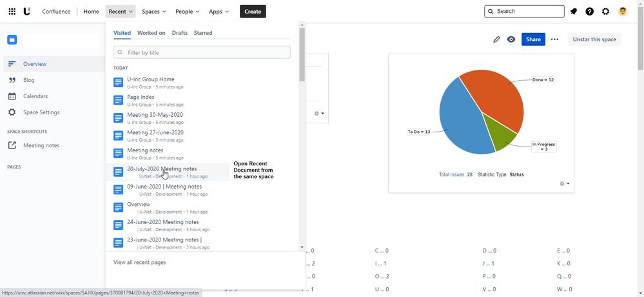Click the Space Settings gear icon

pos(12,112)
